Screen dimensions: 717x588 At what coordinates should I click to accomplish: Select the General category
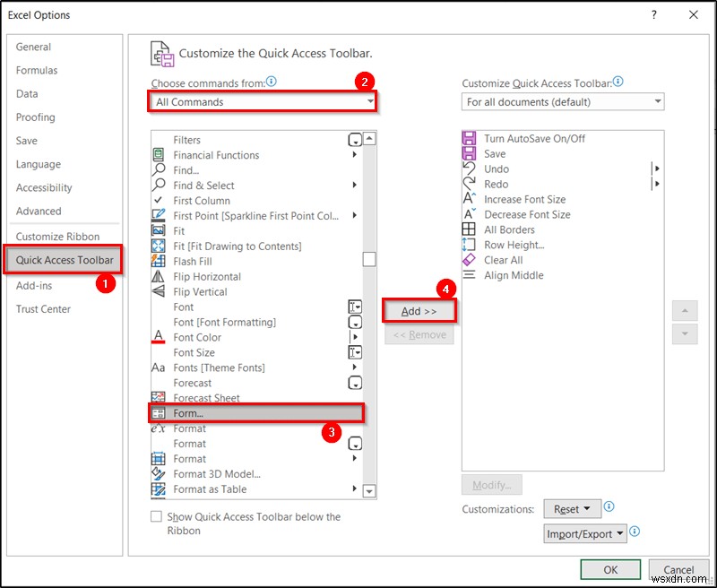(x=33, y=47)
